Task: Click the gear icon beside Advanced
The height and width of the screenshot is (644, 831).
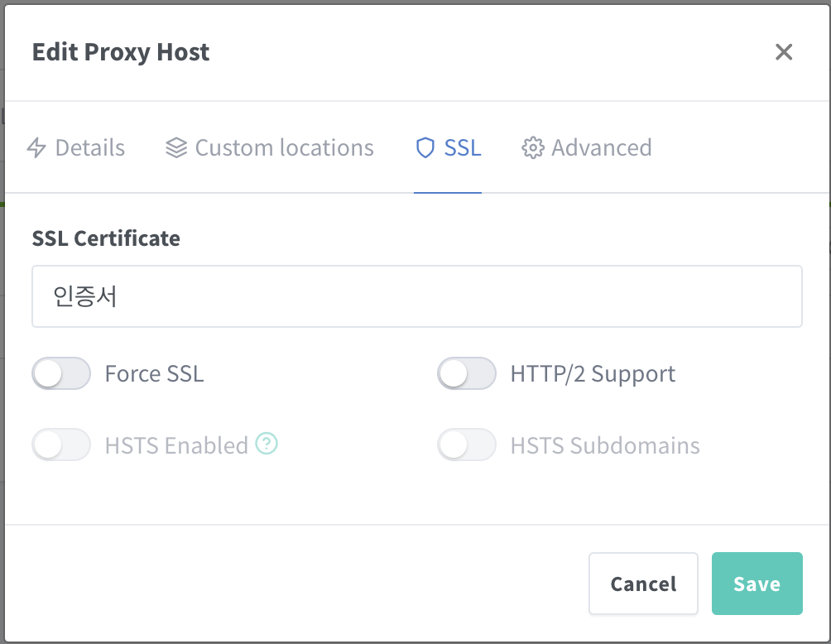Action: [532, 148]
